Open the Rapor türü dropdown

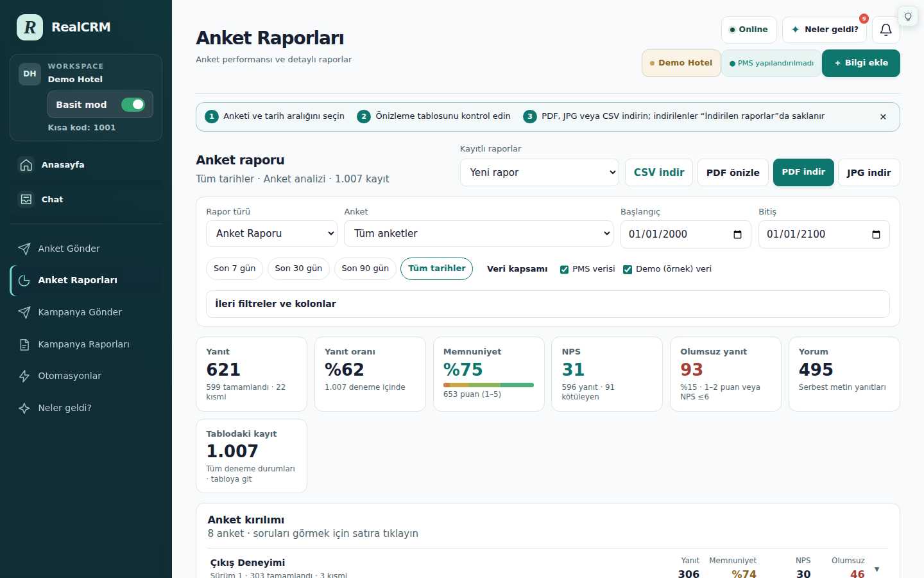[x=271, y=234]
